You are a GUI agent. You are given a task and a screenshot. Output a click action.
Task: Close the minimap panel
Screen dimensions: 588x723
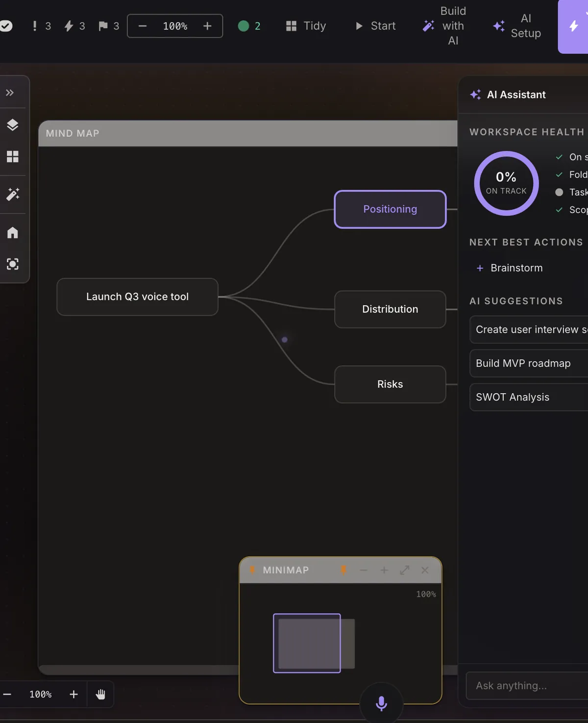pyautogui.click(x=425, y=570)
